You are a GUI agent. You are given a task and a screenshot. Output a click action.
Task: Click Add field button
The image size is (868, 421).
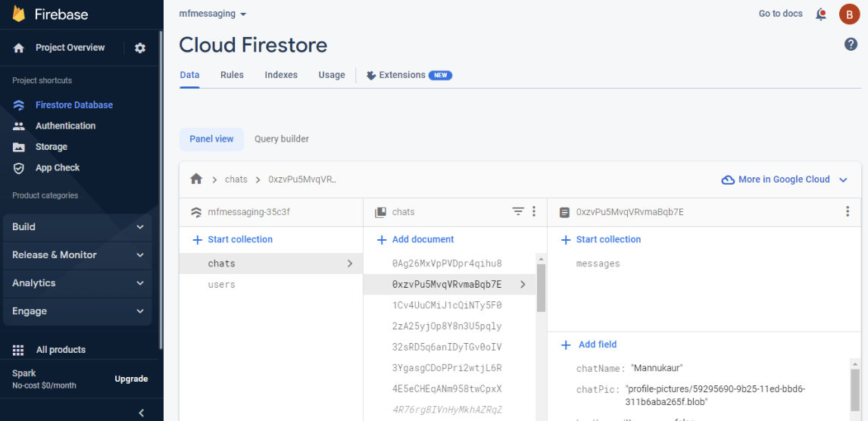[x=589, y=345]
